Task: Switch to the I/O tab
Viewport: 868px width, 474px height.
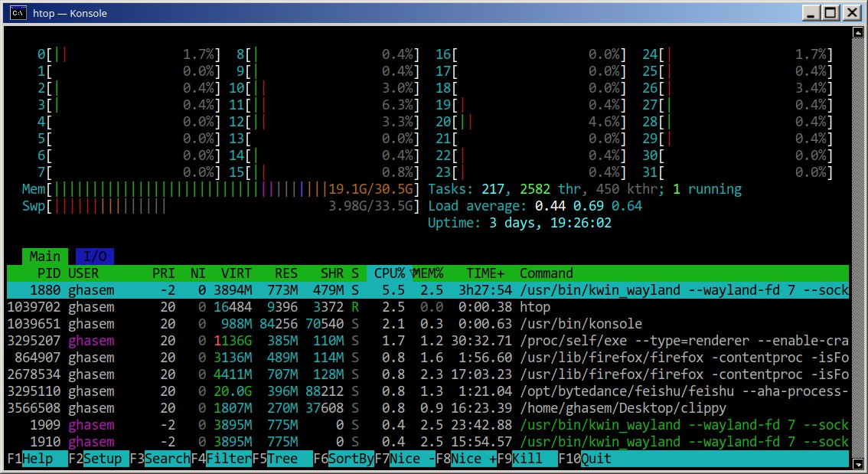Action: click(95, 257)
